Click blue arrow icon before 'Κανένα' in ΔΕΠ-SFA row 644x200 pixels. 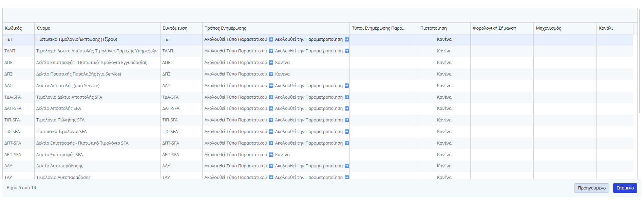(x=271, y=155)
